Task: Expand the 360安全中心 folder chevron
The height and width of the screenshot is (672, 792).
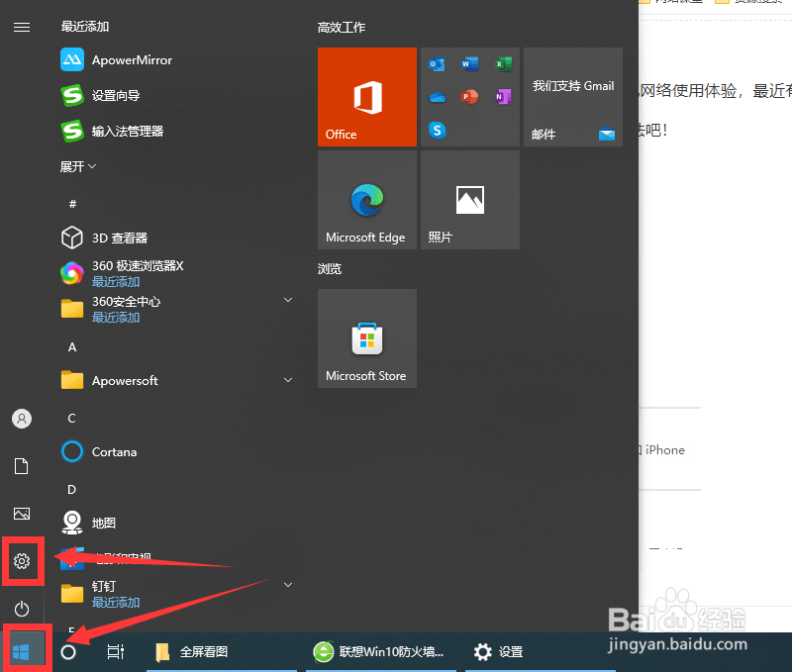Action: (x=288, y=300)
